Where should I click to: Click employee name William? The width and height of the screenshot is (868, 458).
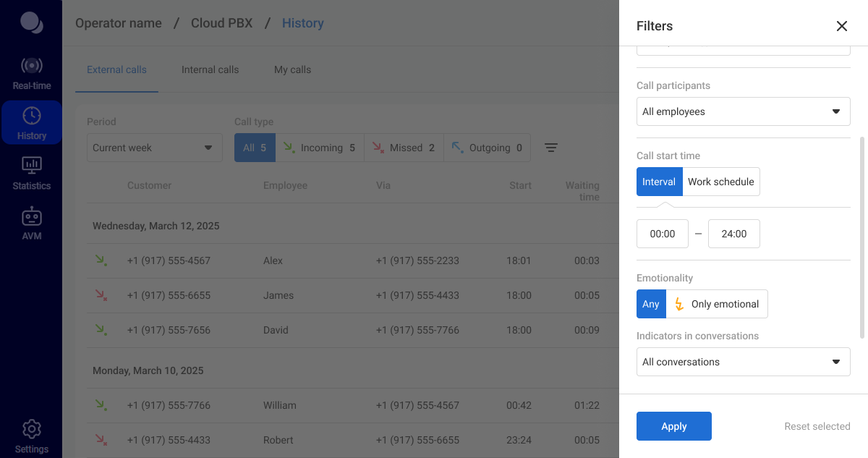[x=280, y=405]
